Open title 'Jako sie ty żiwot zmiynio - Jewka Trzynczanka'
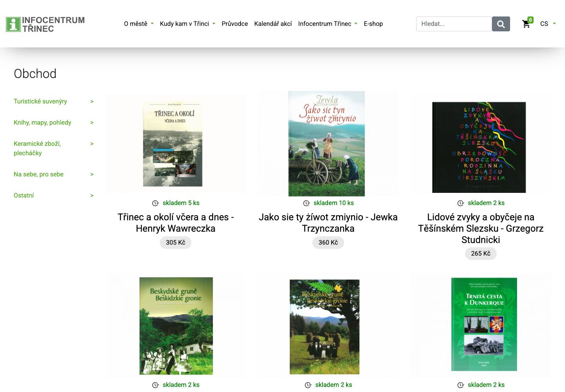The image size is (565, 392). tap(328, 223)
